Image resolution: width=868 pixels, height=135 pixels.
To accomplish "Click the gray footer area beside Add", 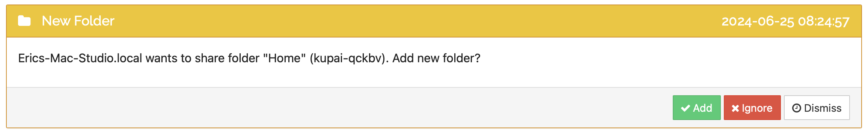I will click(x=338, y=108).
